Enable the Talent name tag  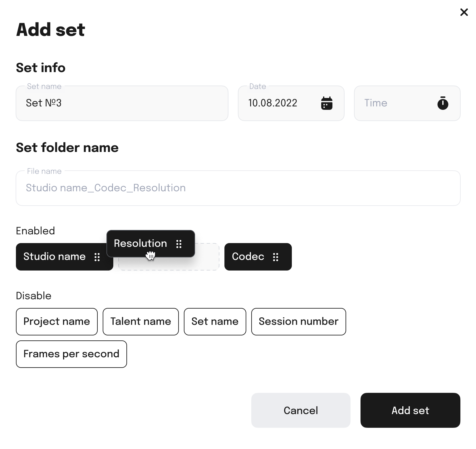click(x=141, y=322)
